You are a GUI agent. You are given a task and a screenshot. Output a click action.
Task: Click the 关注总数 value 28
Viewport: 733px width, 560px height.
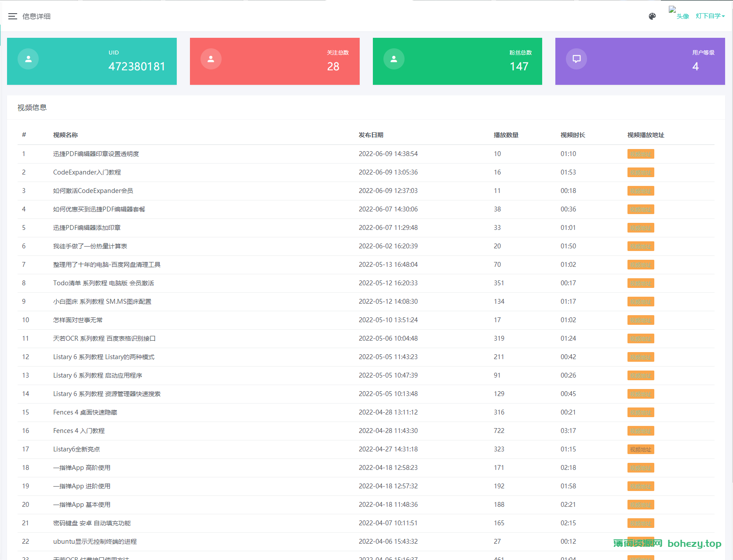[333, 66]
